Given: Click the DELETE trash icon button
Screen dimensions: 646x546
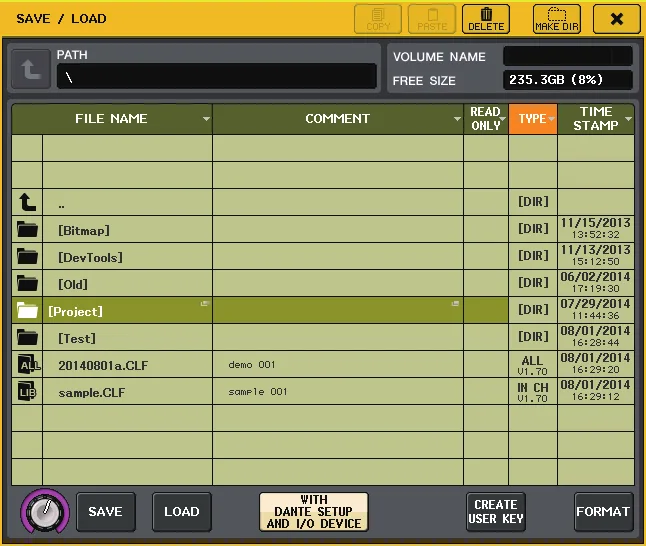Looking at the screenshot, I should click(486, 19).
